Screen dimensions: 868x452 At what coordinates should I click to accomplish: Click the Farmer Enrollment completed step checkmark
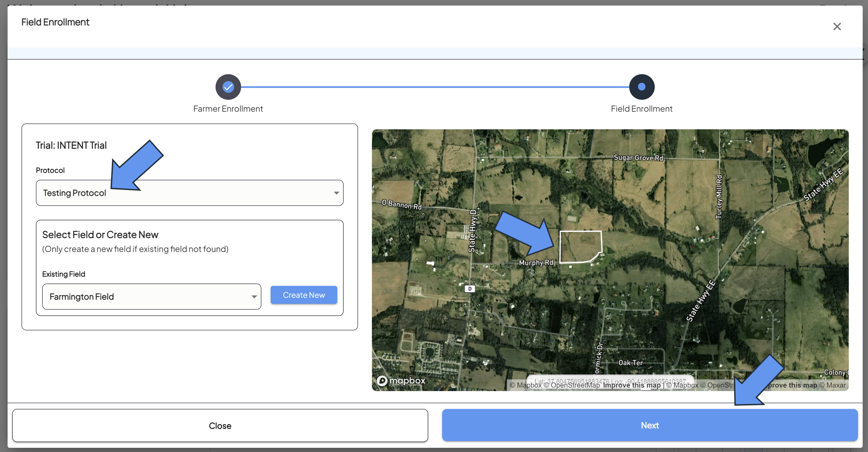click(x=228, y=87)
